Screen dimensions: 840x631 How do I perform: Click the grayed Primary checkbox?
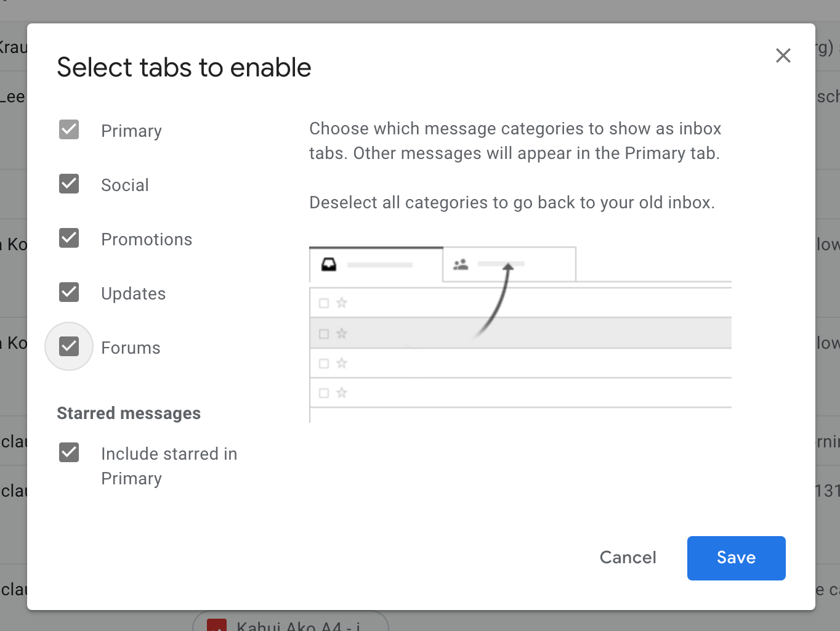[x=69, y=129]
